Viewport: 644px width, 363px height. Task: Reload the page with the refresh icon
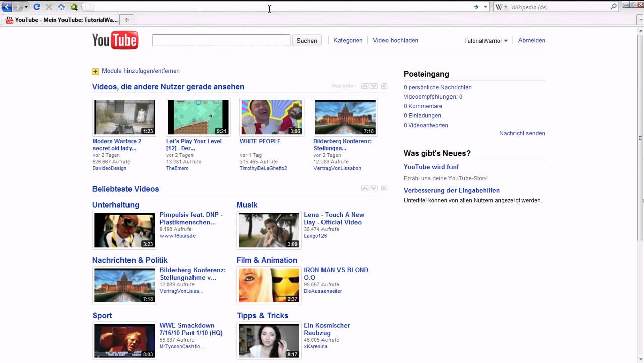click(37, 7)
